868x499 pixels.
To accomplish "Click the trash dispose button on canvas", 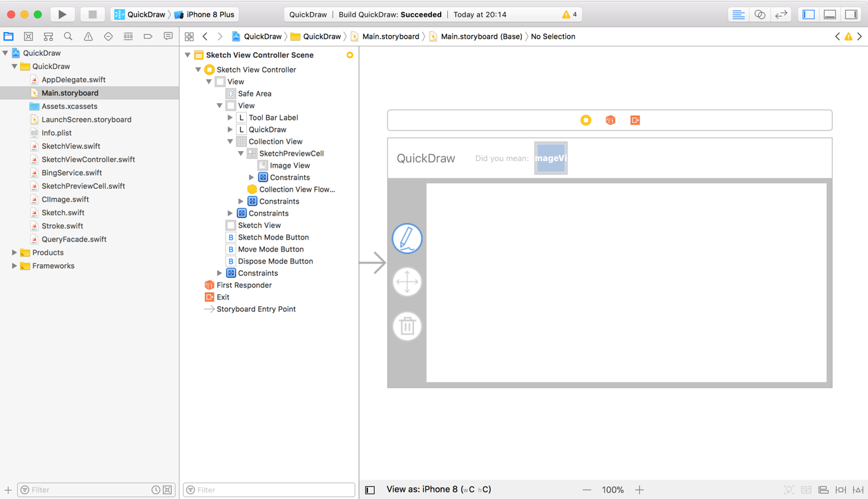I will pos(407,326).
